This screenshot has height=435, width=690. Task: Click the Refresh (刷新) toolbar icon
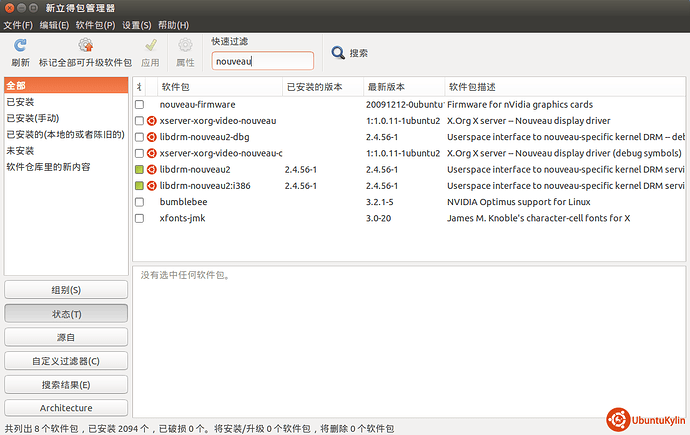(x=20, y=45)
